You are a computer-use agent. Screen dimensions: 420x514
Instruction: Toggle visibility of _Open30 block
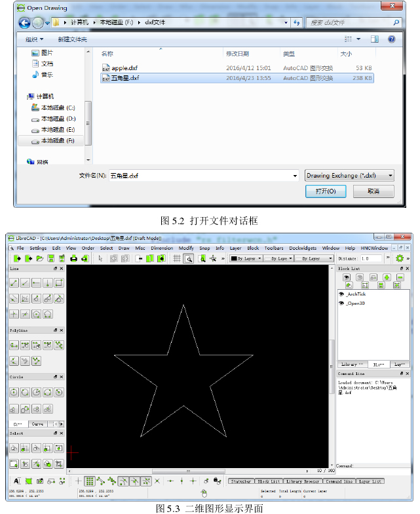[x=341, y=304]
